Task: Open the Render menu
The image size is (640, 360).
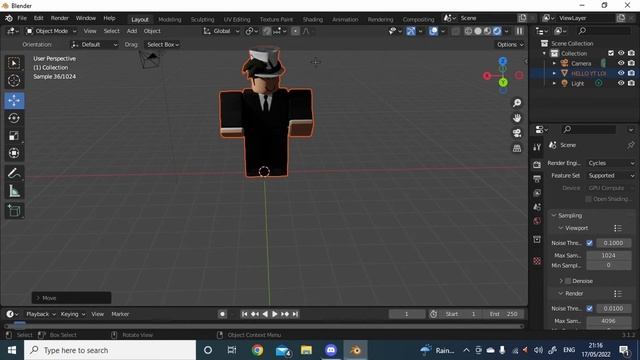Action: pos(60,18)
